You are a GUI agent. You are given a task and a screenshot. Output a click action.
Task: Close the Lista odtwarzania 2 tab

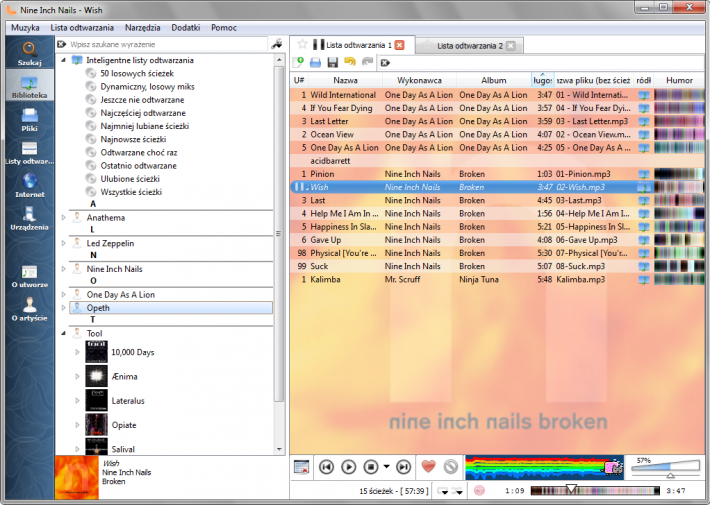[x=510, y=46]
